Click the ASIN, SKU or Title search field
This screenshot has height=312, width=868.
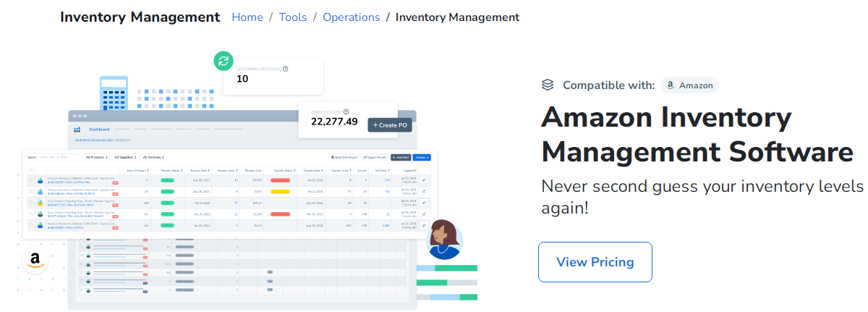pyautogui.click(x=59, y=157)
